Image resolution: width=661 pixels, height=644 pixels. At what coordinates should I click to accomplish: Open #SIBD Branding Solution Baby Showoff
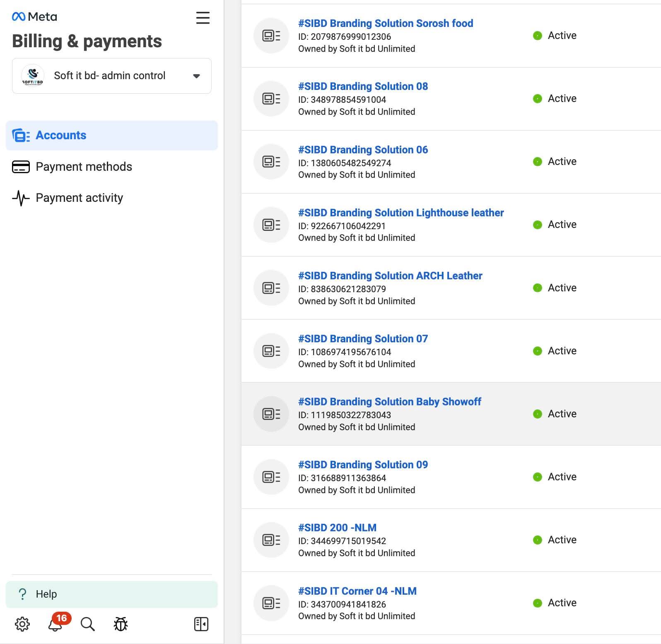[390, 402]
